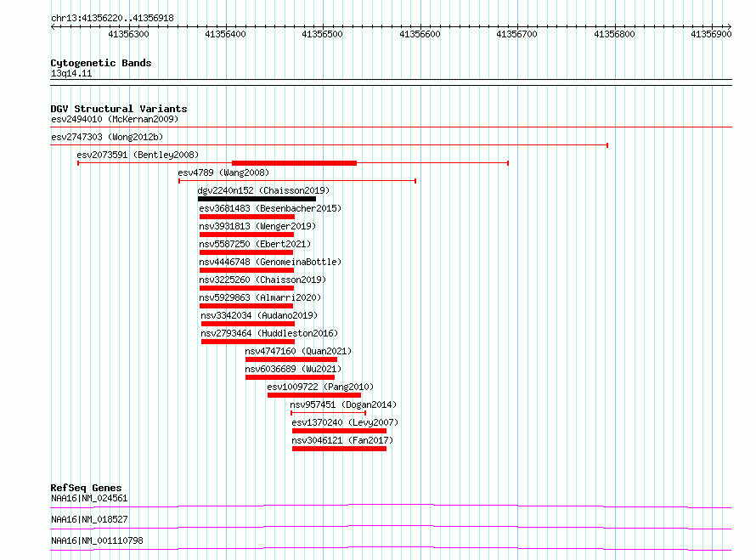The image size is (756, 560).
Task: Open nsv6036689 (Wu2021) variant
Action: pos(293,369)
